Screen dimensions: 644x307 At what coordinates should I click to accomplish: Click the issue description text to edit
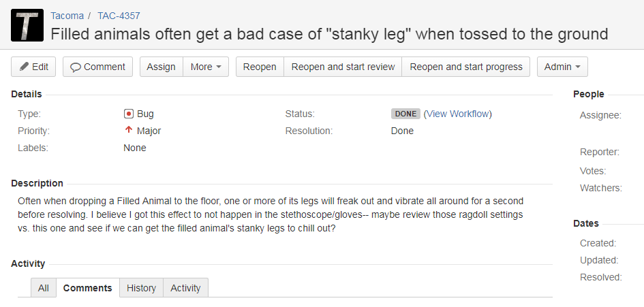(x=271, y=214)
